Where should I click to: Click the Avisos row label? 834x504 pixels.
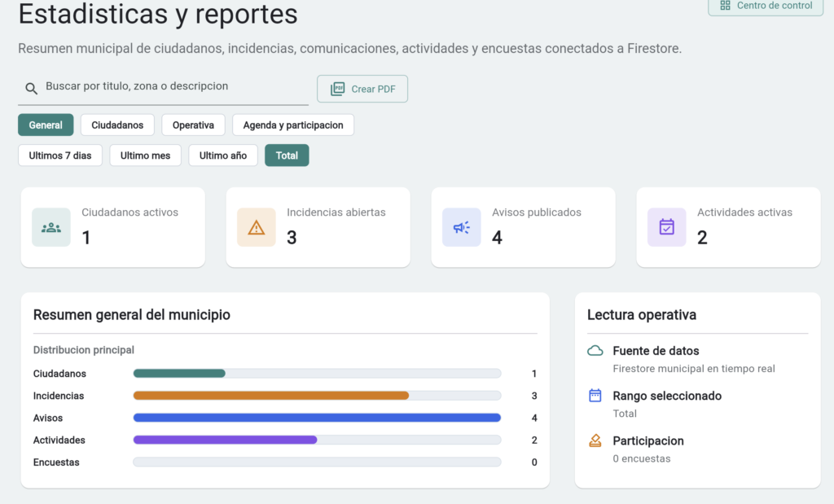(x=48, y=418)
